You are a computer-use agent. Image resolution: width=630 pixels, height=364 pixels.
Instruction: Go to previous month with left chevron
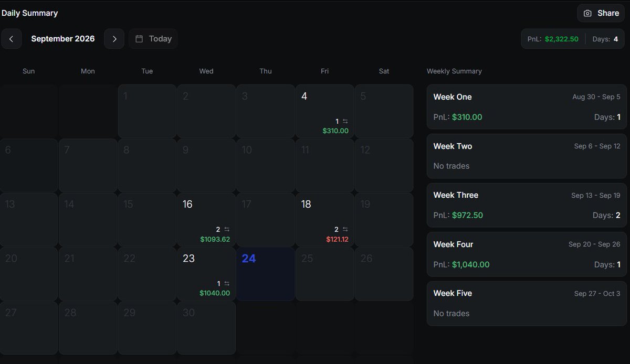pos(11,39)
